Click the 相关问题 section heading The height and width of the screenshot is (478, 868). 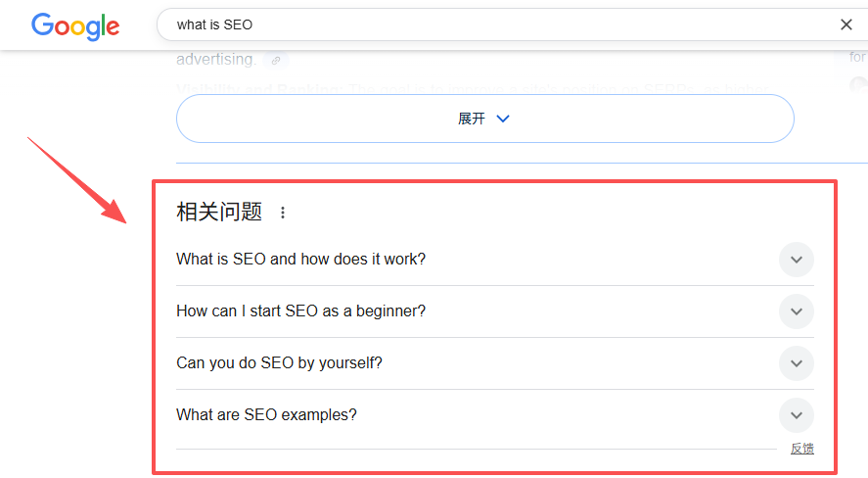tap(219, 212)
